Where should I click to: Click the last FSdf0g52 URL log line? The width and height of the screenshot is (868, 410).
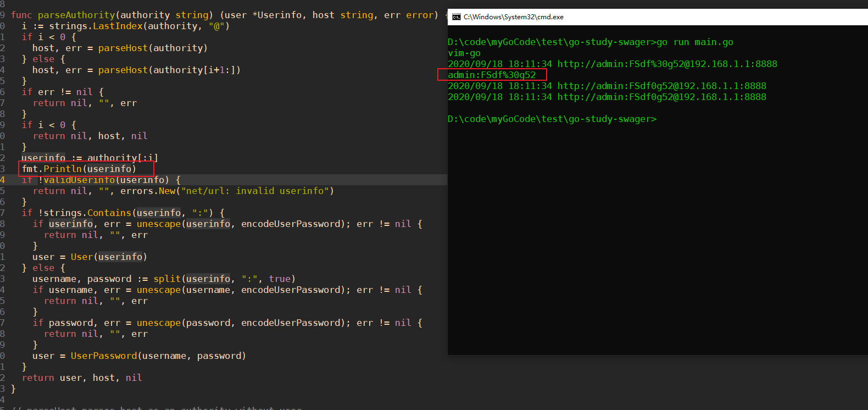coord(607,97)
